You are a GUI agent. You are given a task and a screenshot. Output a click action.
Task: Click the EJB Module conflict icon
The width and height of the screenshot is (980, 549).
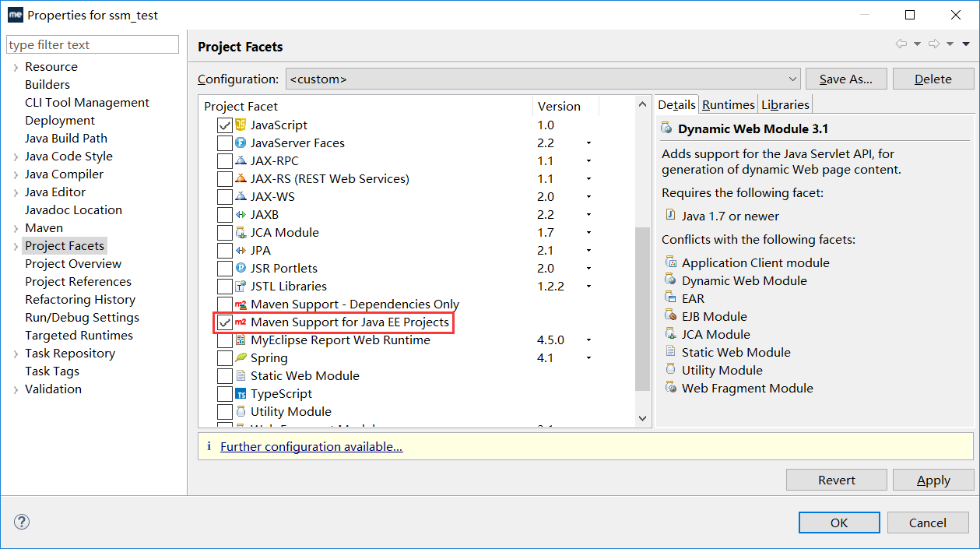[x=671, y=316]
